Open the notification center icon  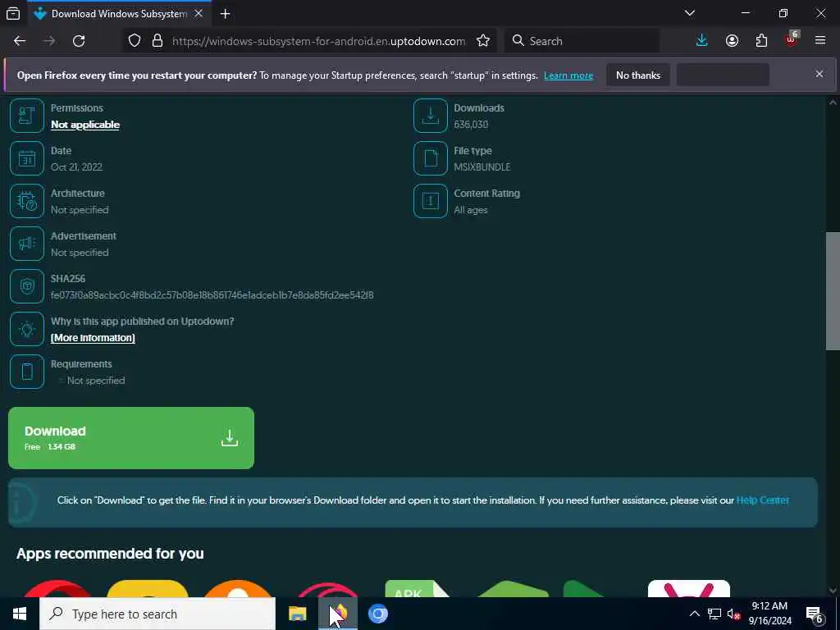pos(815,614)
